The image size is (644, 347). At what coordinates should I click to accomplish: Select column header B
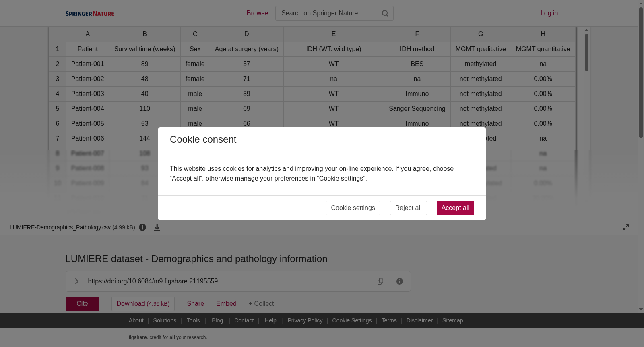click(145, 34)
